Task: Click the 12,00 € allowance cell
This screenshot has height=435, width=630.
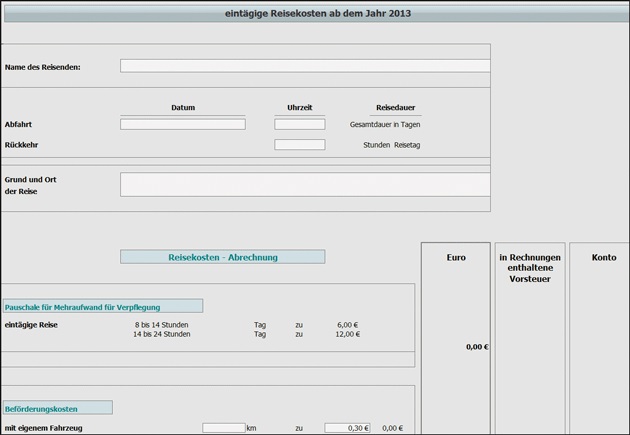Action: click(345, 334)
